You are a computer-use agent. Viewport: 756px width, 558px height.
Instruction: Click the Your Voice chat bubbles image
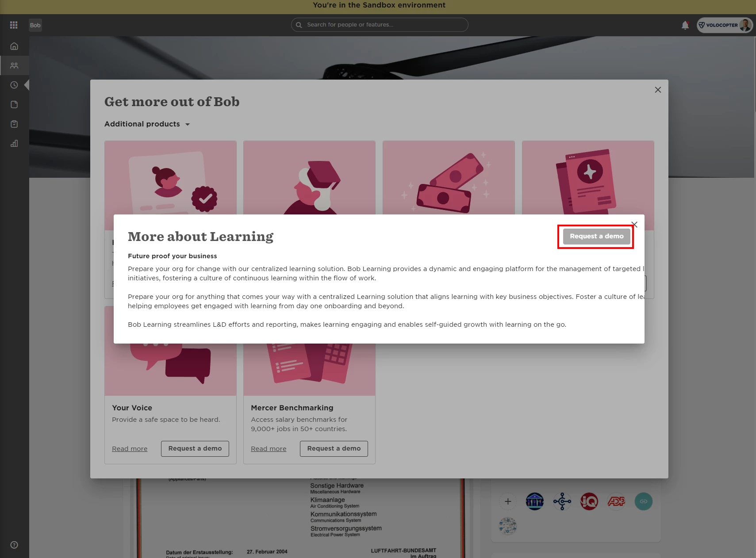(x=170, y=369)
